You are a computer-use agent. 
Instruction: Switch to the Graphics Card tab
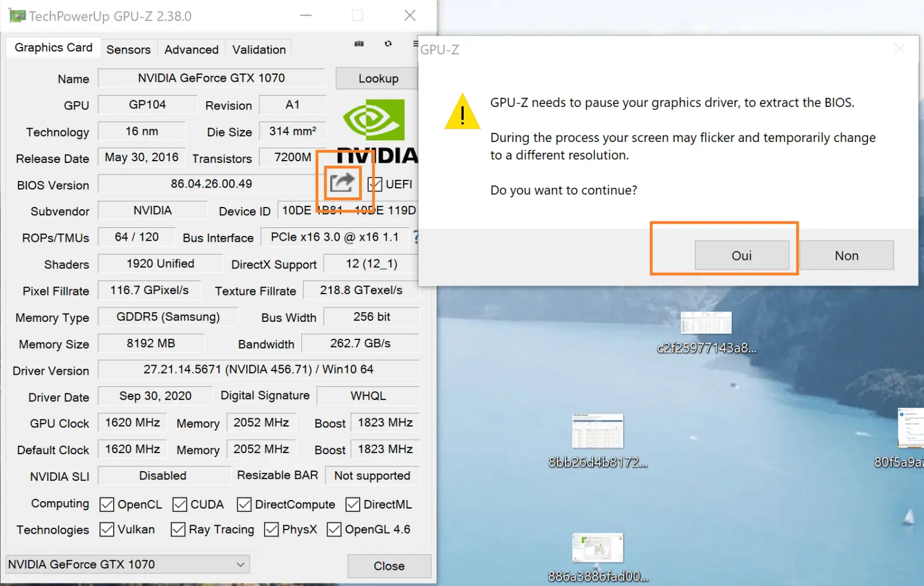tap(53, 48)
